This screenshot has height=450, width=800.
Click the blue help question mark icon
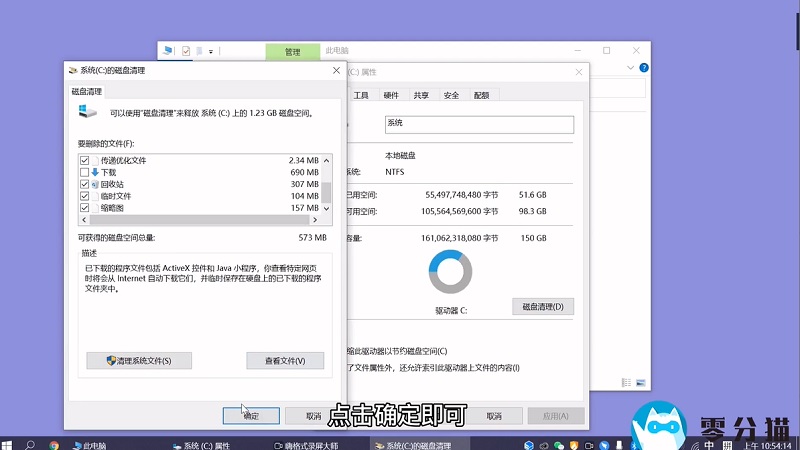click(x=644, y=68)
